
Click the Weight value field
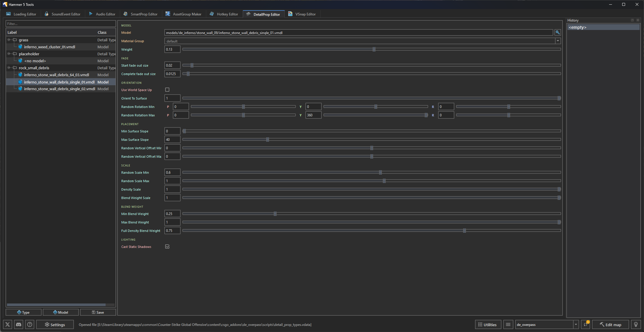click(x=172, y=49)
